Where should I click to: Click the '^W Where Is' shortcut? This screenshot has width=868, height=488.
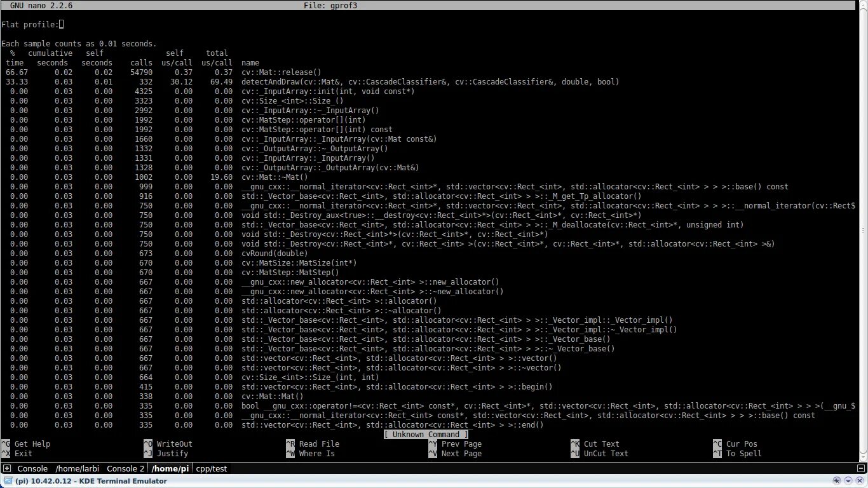pyautogui.click(x=310, y=454)
